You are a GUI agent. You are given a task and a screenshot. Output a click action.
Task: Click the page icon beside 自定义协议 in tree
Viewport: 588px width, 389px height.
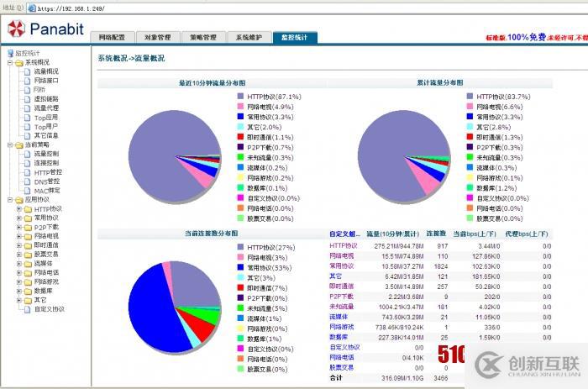pos(28,309)
